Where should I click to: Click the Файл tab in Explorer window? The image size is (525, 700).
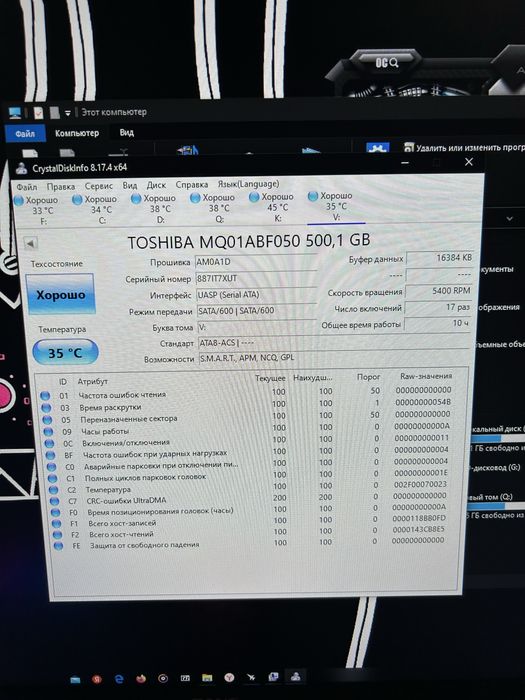click(x=25, y=133)
